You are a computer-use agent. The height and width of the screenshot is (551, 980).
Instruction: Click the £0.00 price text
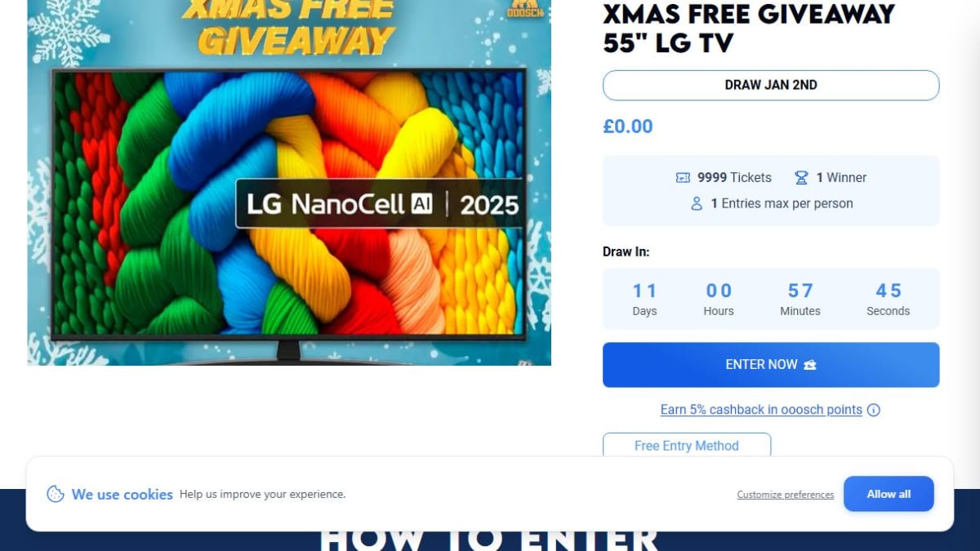coord(628,127)
